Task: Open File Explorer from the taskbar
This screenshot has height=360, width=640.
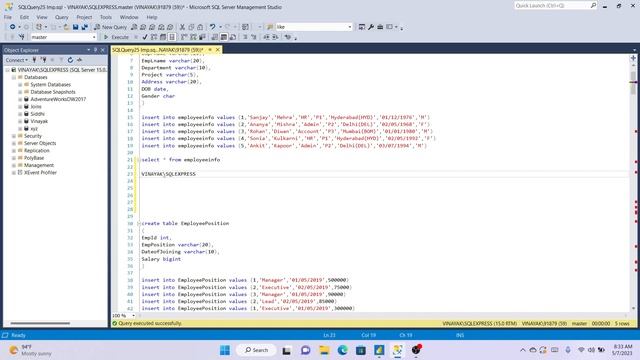Action: 324,350
